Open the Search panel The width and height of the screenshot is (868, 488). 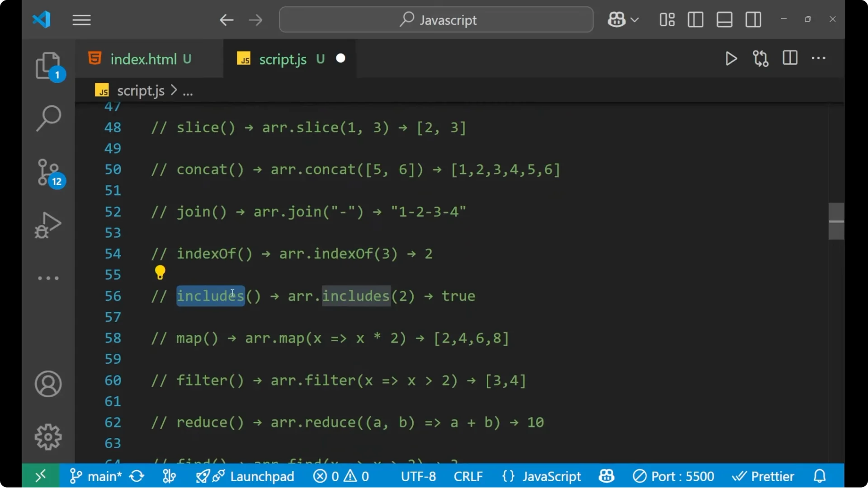point(48,117)
